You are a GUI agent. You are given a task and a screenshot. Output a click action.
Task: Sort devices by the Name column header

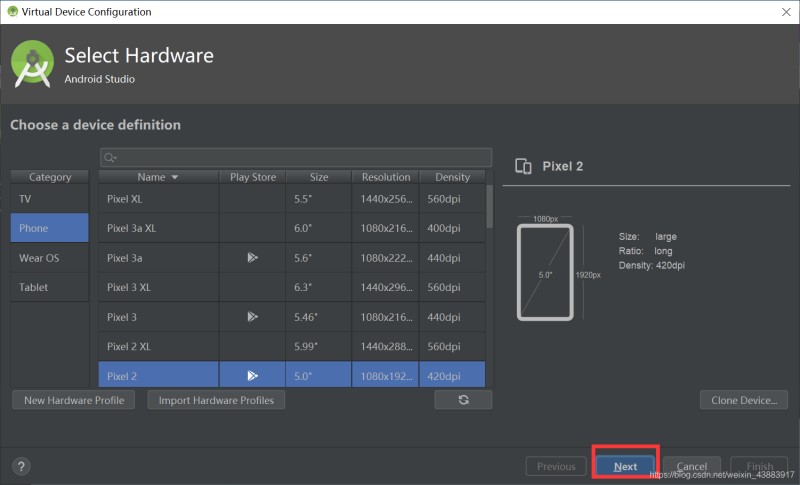pos(157,177)
